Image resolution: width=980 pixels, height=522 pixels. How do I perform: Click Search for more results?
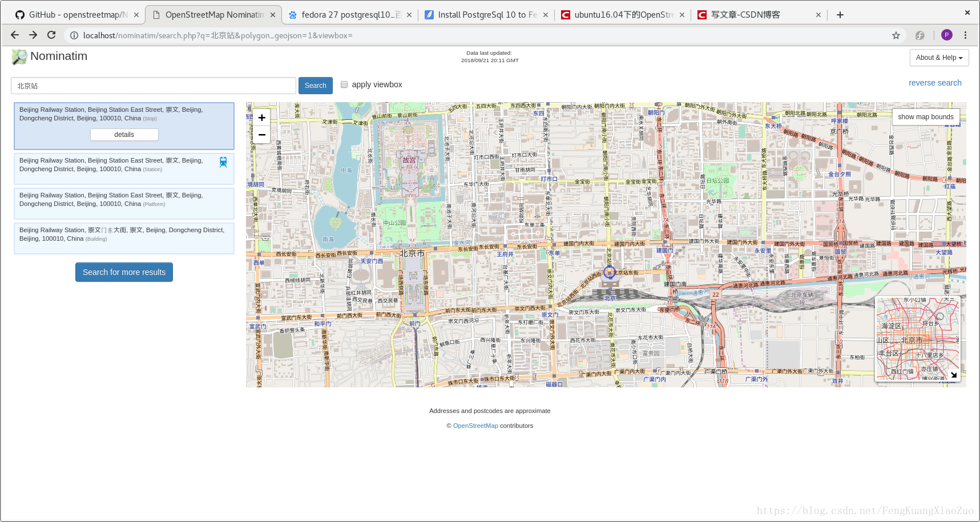124,272
